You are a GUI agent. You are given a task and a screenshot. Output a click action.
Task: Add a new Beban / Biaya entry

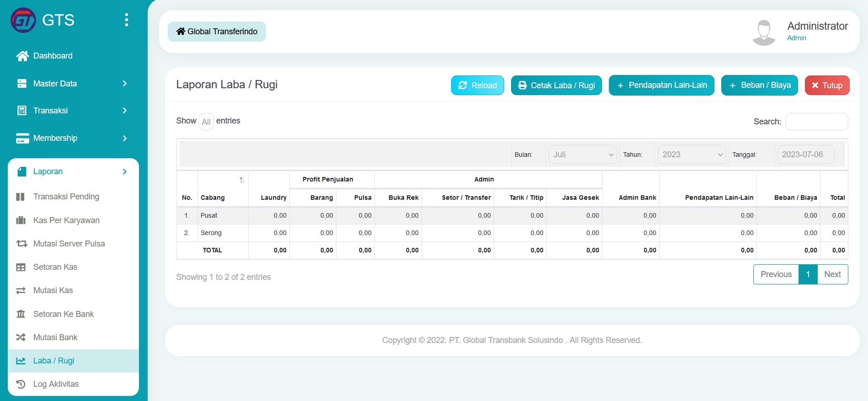[759, 86]
